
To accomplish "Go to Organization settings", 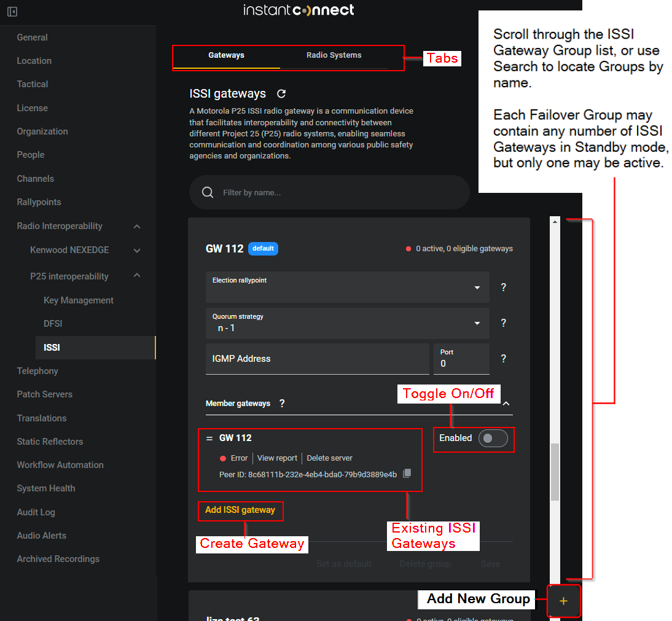I will (x=42, y=131).
